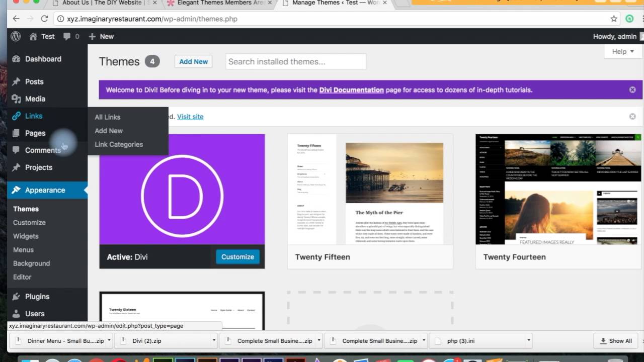The height and width of the screenshot is (362, 644).
Task: Open the comments bubble in admin bar
Action: coord(67,36)
